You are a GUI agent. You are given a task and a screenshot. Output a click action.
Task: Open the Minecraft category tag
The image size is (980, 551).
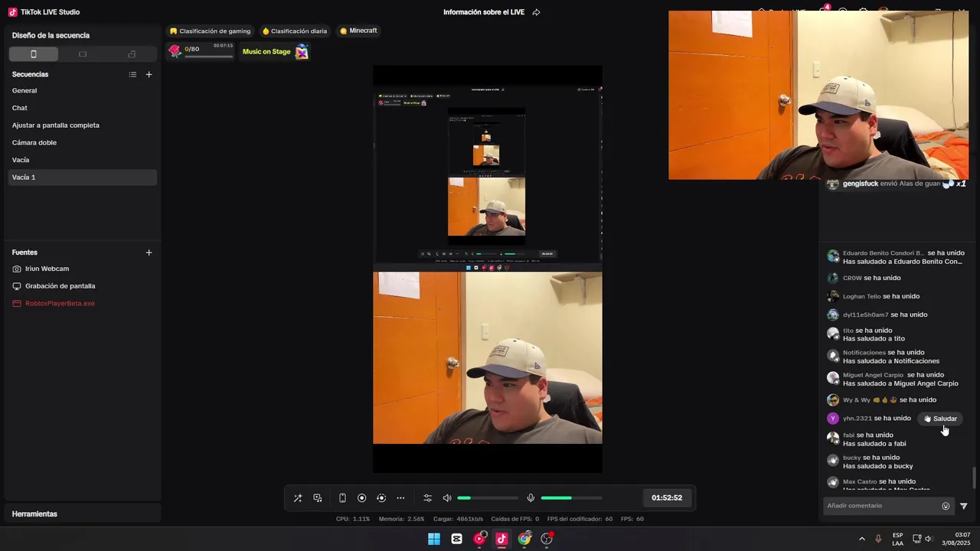point(358,31)
